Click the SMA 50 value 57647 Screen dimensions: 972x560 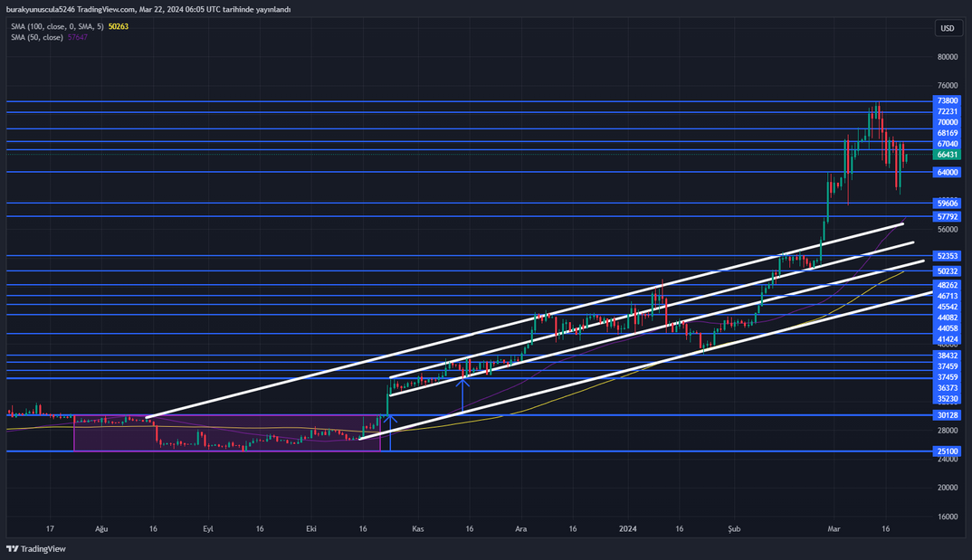(x=78, y=37)
